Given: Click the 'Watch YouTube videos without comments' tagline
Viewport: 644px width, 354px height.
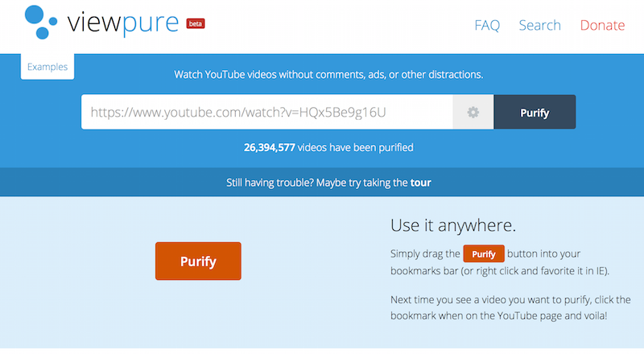Looking at the screenshot, I should 328,74.
